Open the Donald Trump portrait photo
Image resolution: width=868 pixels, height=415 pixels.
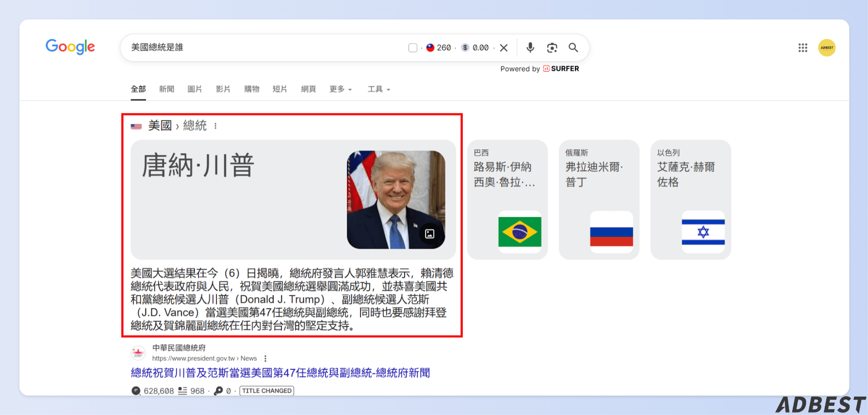396,200
